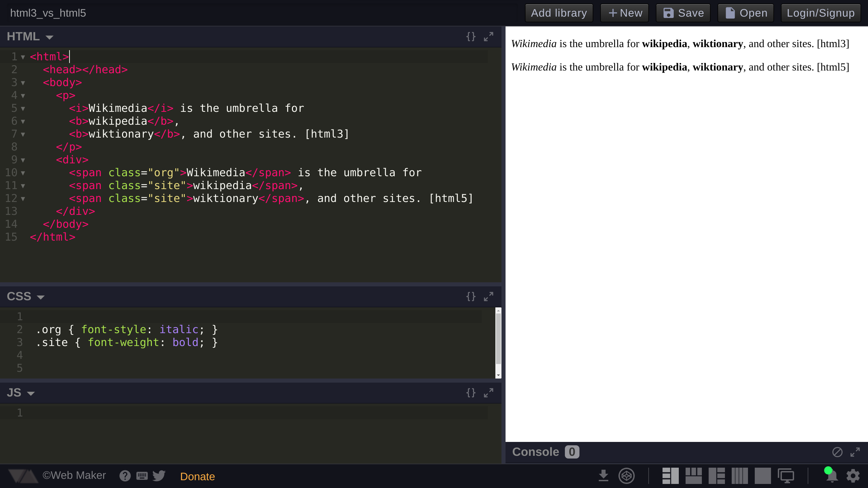Click the html3_vs_html5 title field

[x=48, y=13]
